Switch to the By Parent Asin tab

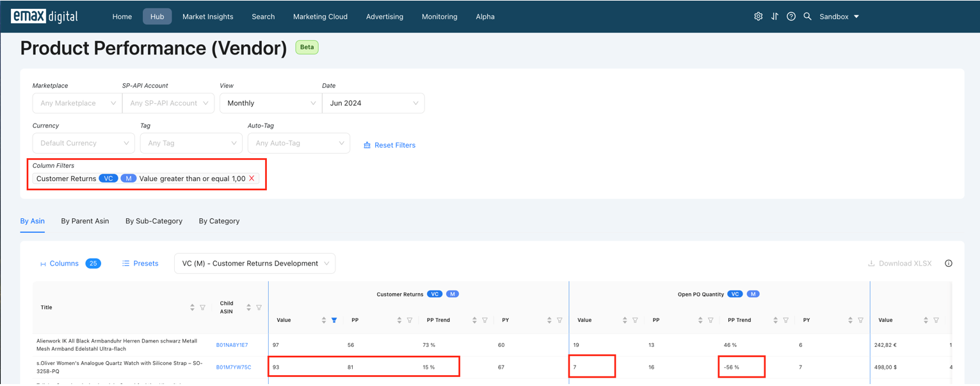point(85,221)
